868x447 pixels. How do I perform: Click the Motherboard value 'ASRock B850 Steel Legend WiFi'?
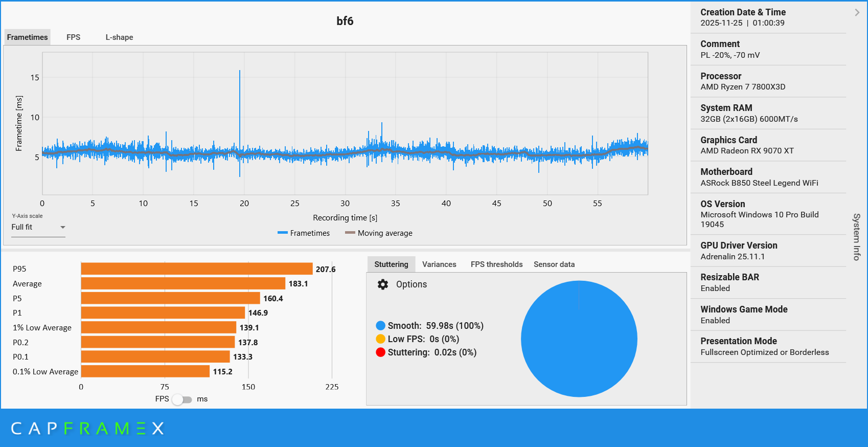(x=759, y=183)
